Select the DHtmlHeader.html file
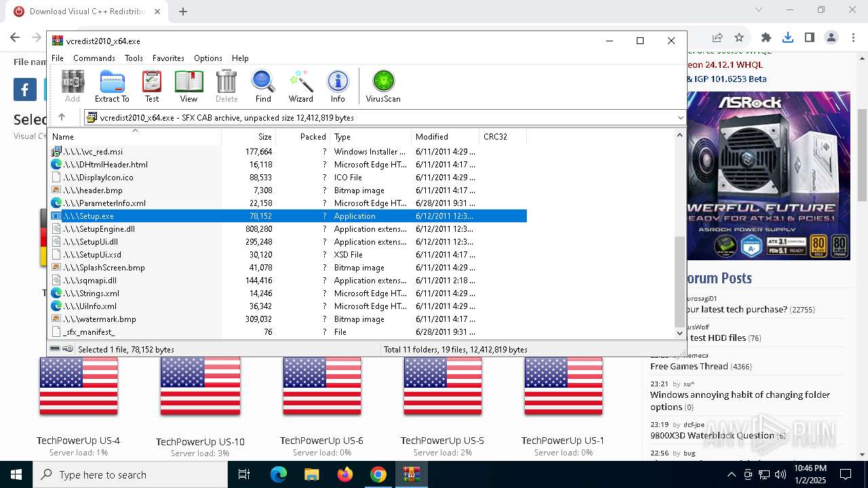The image size is (868, 488). 288,165
